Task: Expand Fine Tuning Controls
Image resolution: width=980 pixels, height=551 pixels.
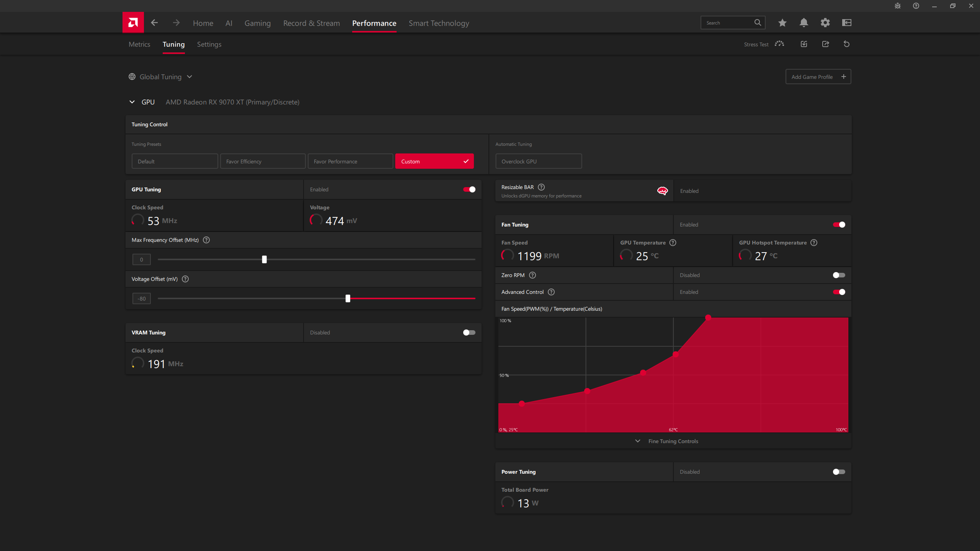Action: pos(673,441)
